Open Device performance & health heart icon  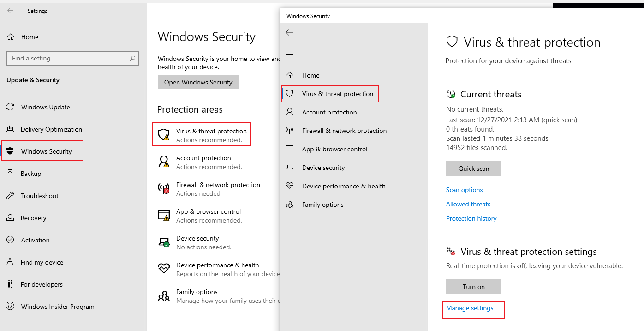tap(289, 186)
